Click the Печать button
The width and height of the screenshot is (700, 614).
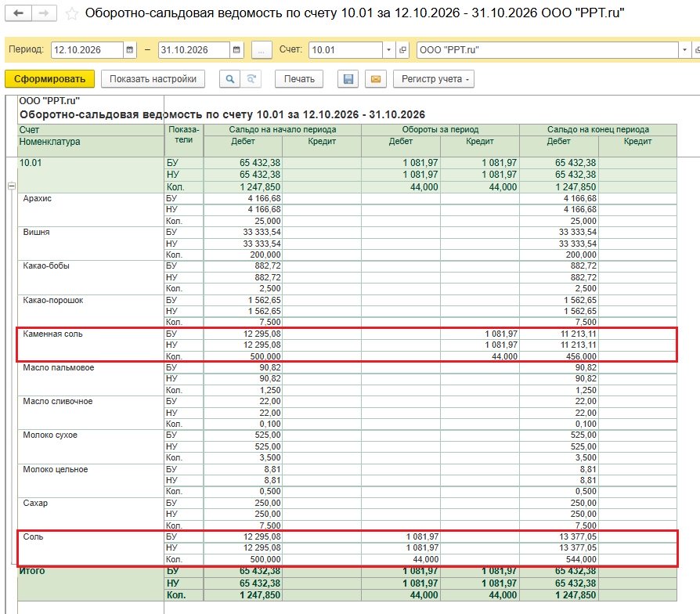299,79
